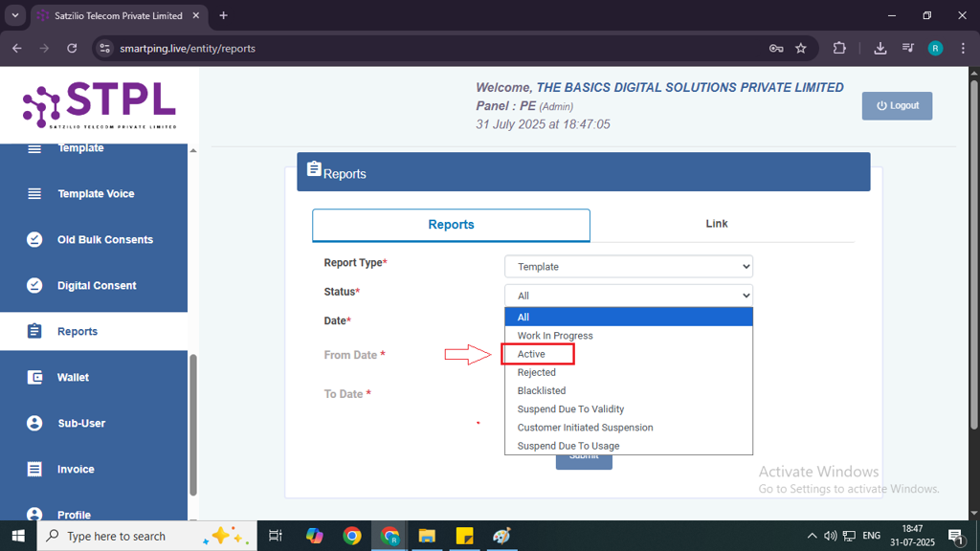The height and width of the screenshot is (551, 980).
Task: Open the Invoice menu item
Action: 94,469
